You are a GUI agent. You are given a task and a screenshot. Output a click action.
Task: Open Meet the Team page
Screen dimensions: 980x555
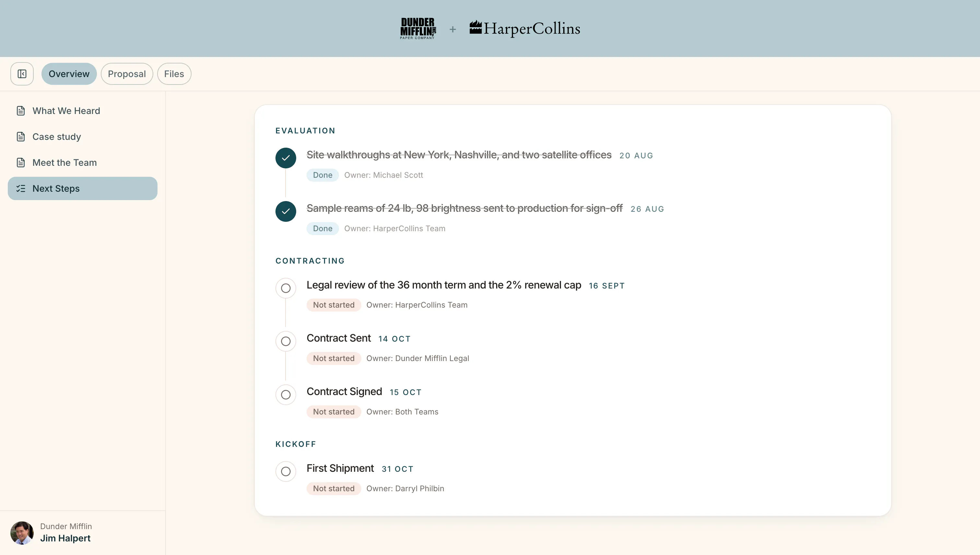click(82, 163)
